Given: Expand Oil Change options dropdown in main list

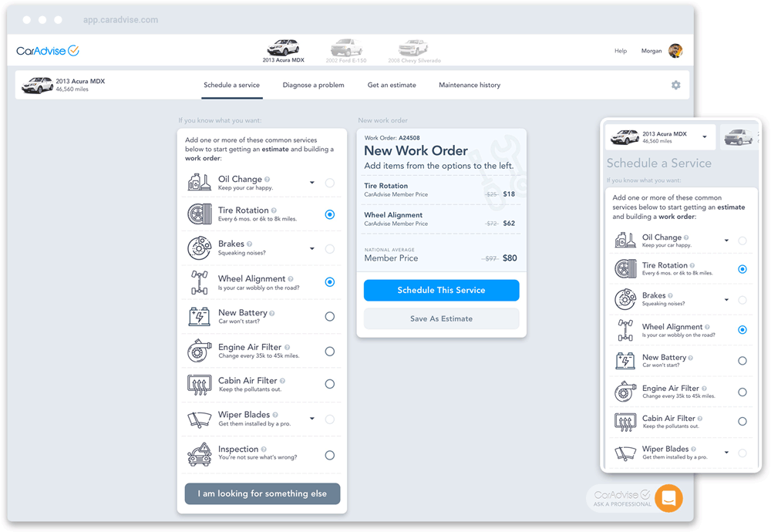Looking at the screenshot, I should (311, 183).
